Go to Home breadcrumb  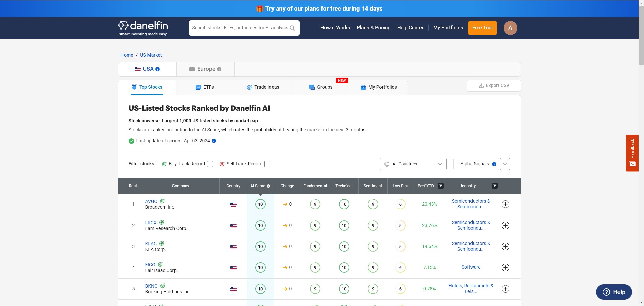click(127, 55)
